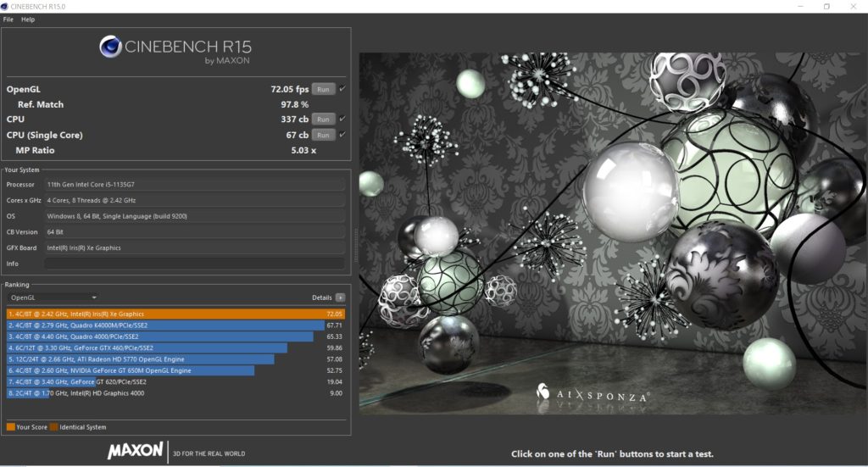
Task: Restore down the Cinebench window
Action: [826, 6]
